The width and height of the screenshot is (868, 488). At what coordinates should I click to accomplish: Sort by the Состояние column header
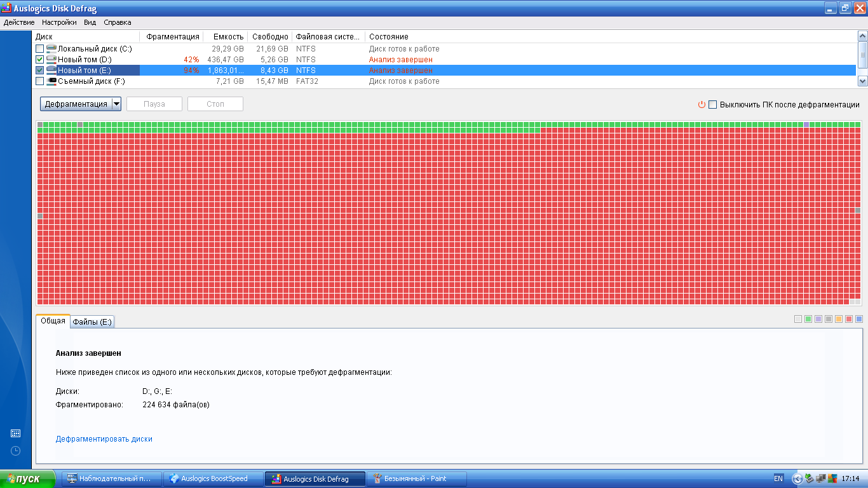point(388,37)
